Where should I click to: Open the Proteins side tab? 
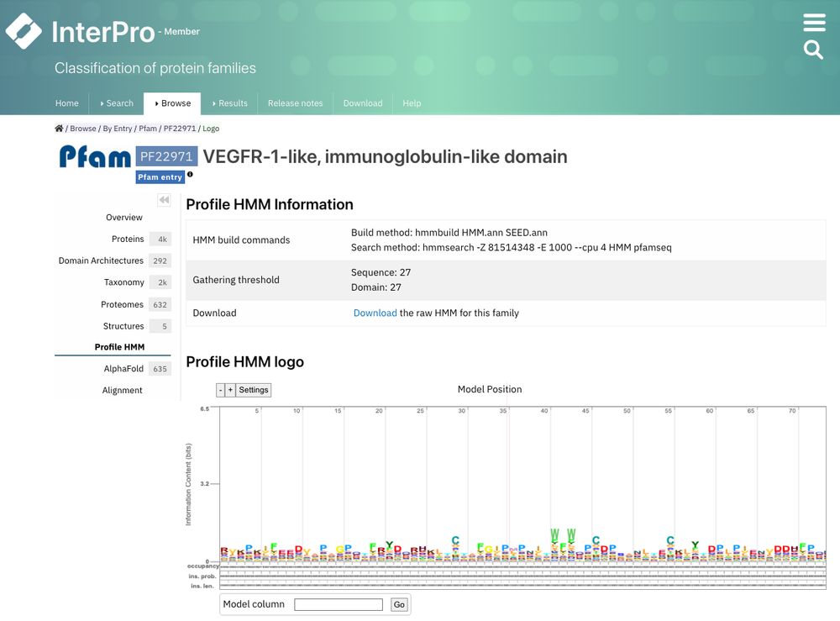(x=128, y=239)
